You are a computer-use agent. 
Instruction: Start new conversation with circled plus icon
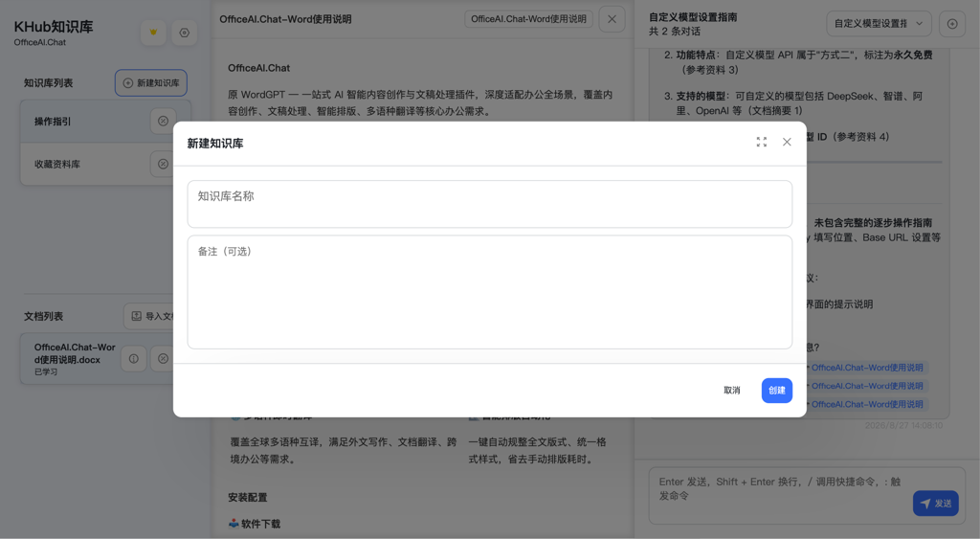tap(952, 24)
